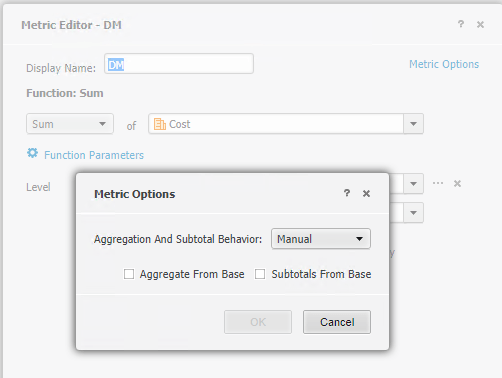Viewport: 502px width, 378px height.
Task: Cancel the Metric Options dialog
Action: (x=337, y=322)
